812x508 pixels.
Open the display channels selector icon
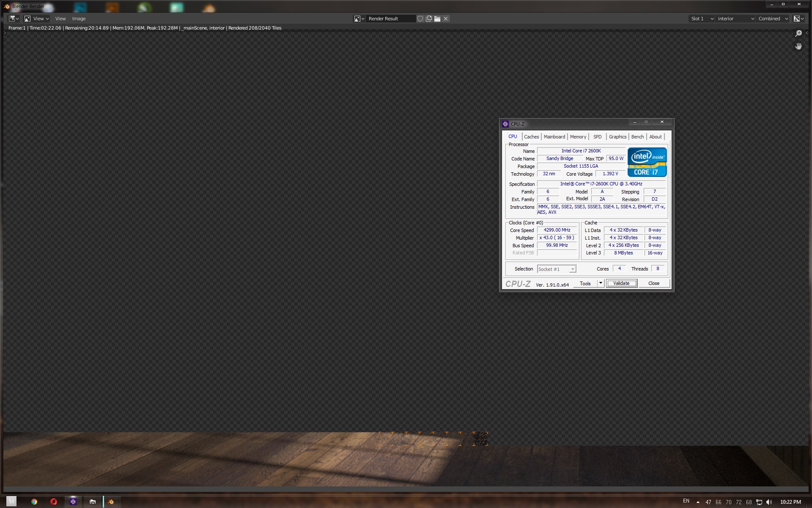[798, 19]
